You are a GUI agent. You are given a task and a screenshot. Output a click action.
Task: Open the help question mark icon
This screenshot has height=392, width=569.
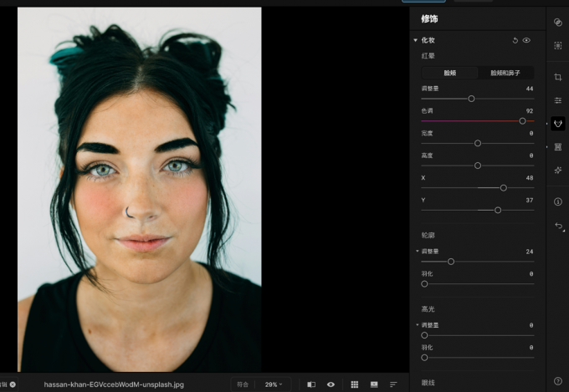pyautogui.click(x=558, y=381)
